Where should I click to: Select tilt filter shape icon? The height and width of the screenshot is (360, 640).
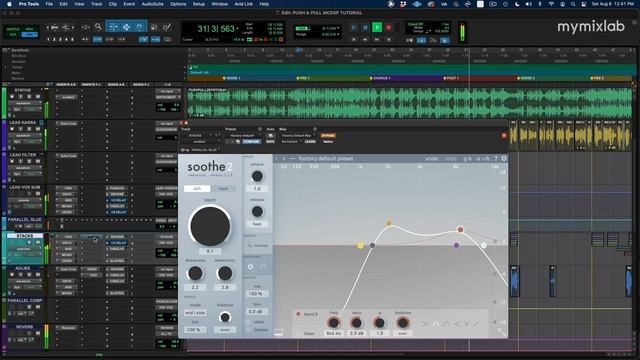[476, 324]
